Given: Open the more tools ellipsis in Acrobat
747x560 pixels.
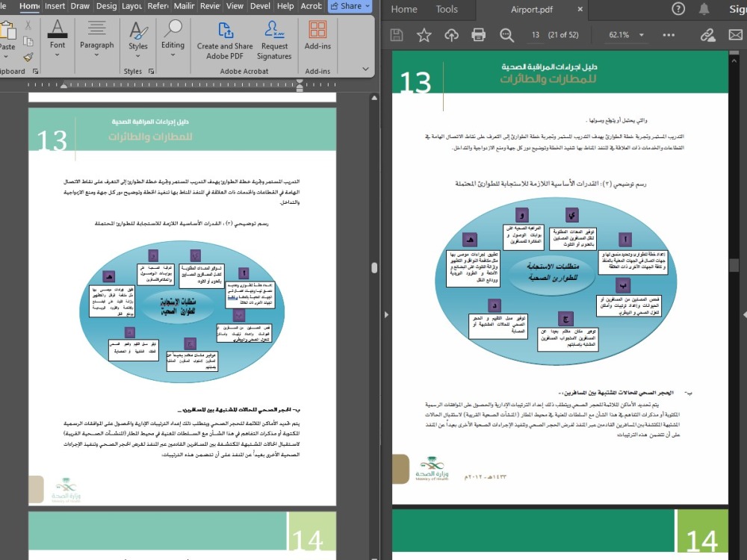Looking at the screenshot, I should tap(669, 35).
